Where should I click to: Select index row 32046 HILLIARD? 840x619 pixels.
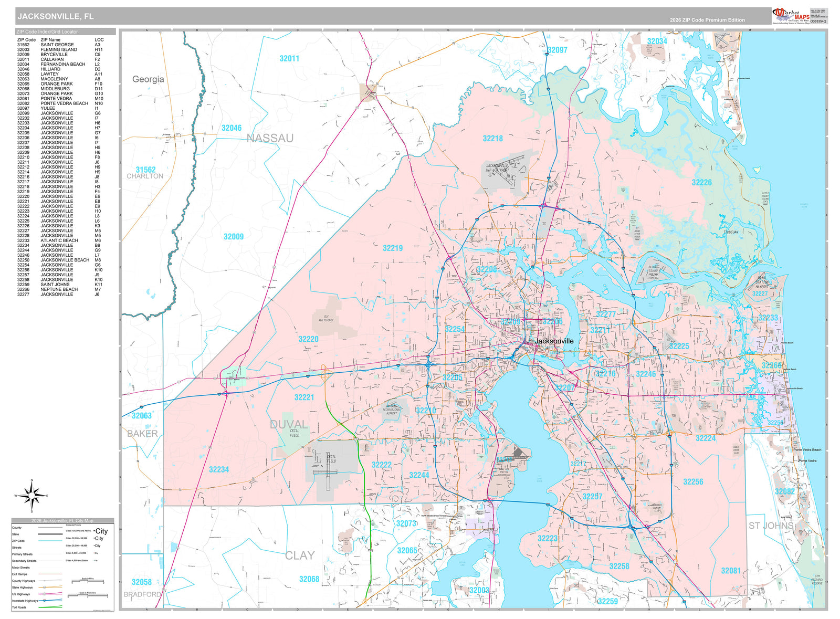pos(60,69)
